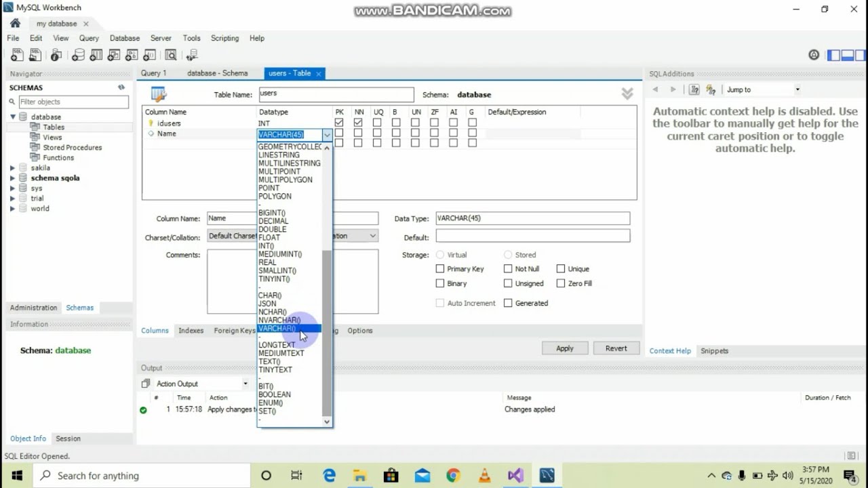Click the Revert button
868x488 pixels.
[x=616, y=348]
